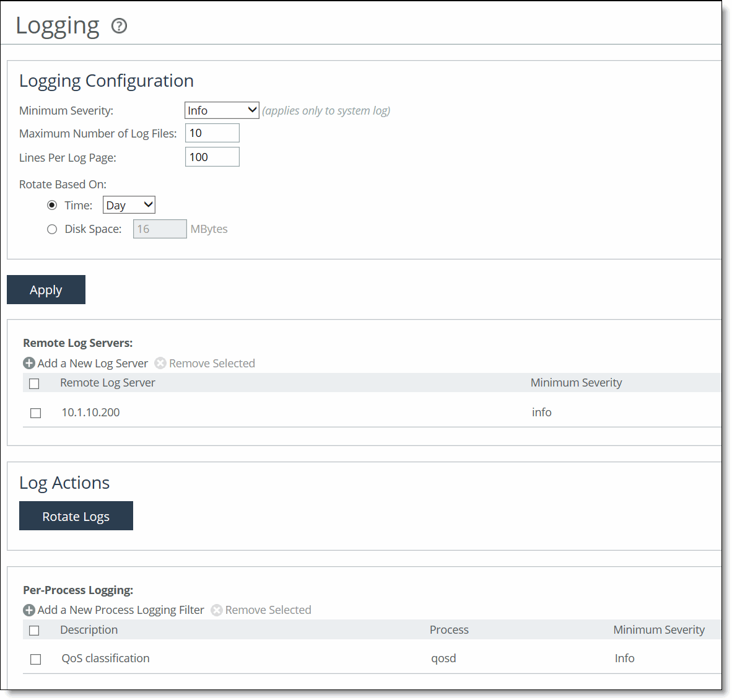
Task: Check the 10.1.10.200 remote server checkbox
Action: click(35, 413)
